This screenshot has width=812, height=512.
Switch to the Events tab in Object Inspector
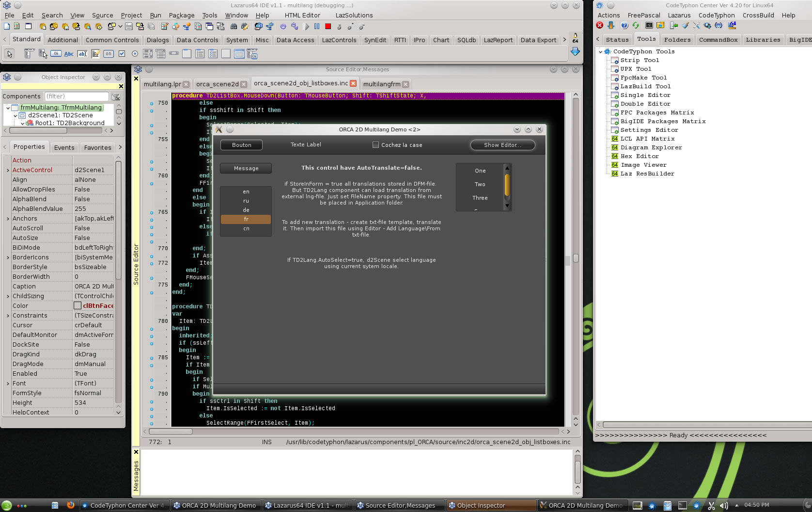[64, 147]
